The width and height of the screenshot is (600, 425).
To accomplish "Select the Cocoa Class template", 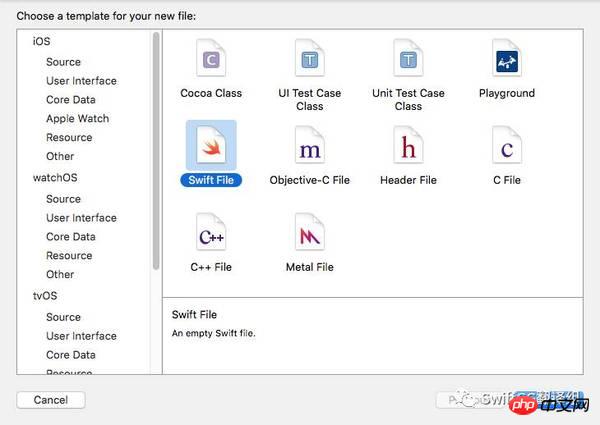I will [x=211, y=69].
